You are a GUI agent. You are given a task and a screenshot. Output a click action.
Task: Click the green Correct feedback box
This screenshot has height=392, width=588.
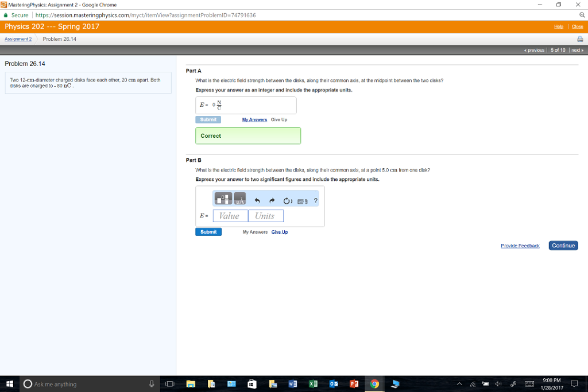(x=248, y=135)
